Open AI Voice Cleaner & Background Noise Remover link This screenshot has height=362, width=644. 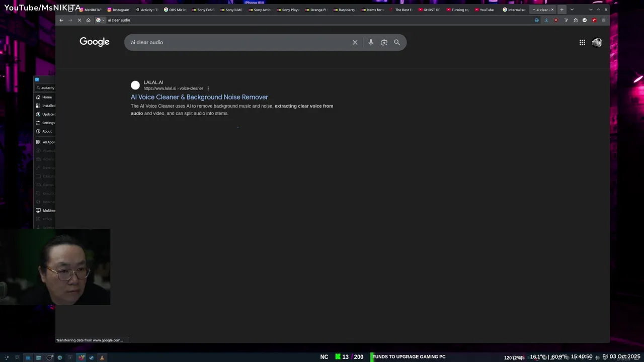click(199, 97)
